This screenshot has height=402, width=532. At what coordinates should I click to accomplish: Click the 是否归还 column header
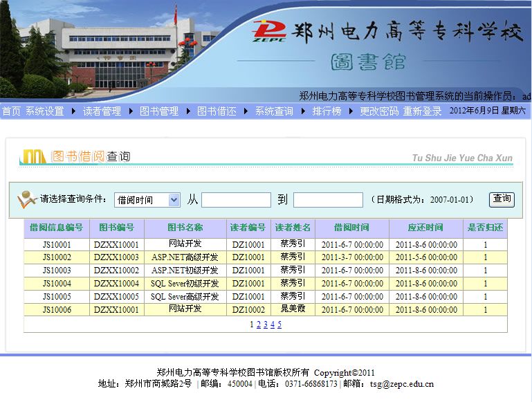[485, 228]
